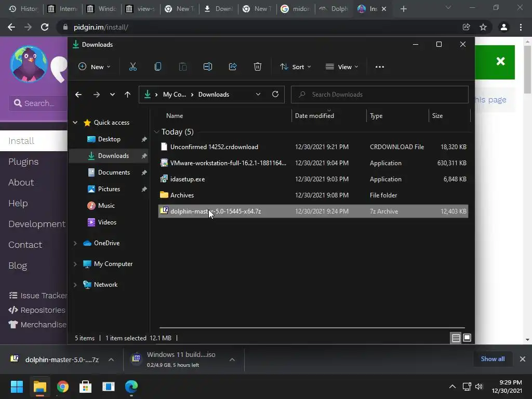Collapse the Quick access tree
Viewport: 532px width, 399px height.
click(75, 123)
